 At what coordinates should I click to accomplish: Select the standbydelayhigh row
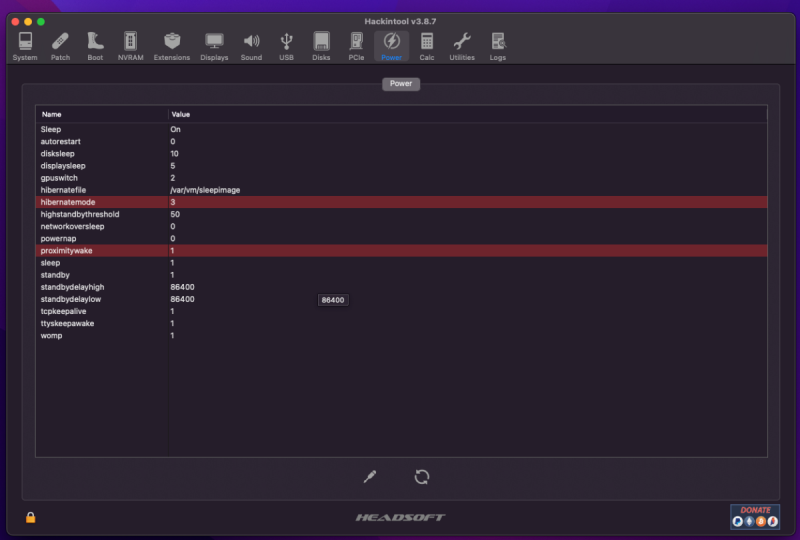pyautogui.click(x=402, y=287)
